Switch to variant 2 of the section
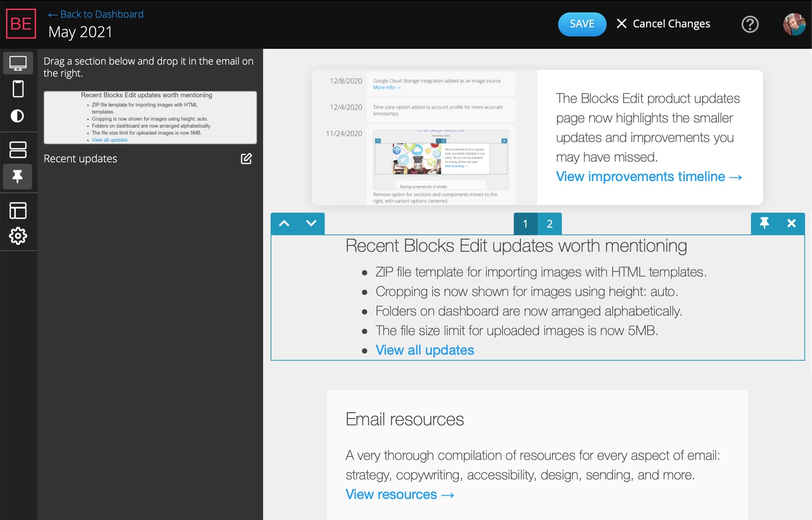The height and width of the screenshot is (520, 812). pos(550,223)
